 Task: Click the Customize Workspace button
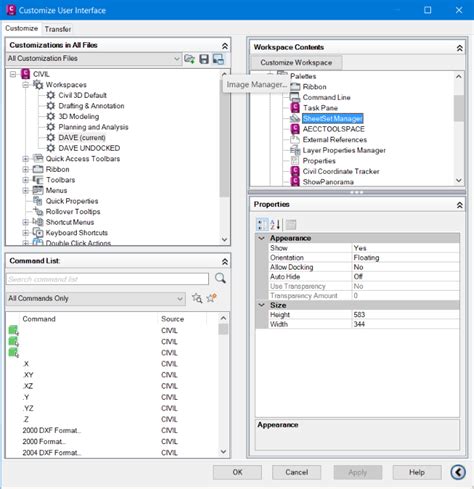(296, 62)
